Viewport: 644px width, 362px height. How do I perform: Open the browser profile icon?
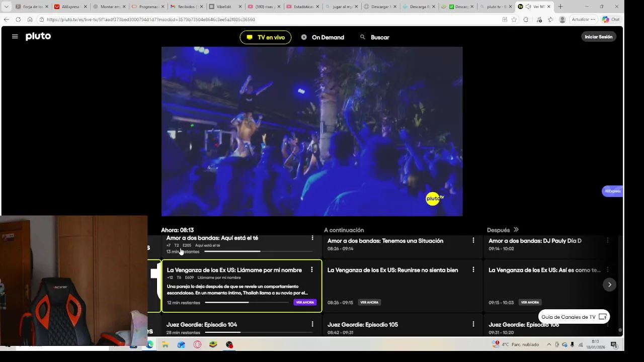pyautogui.click(x=562, y=20)
